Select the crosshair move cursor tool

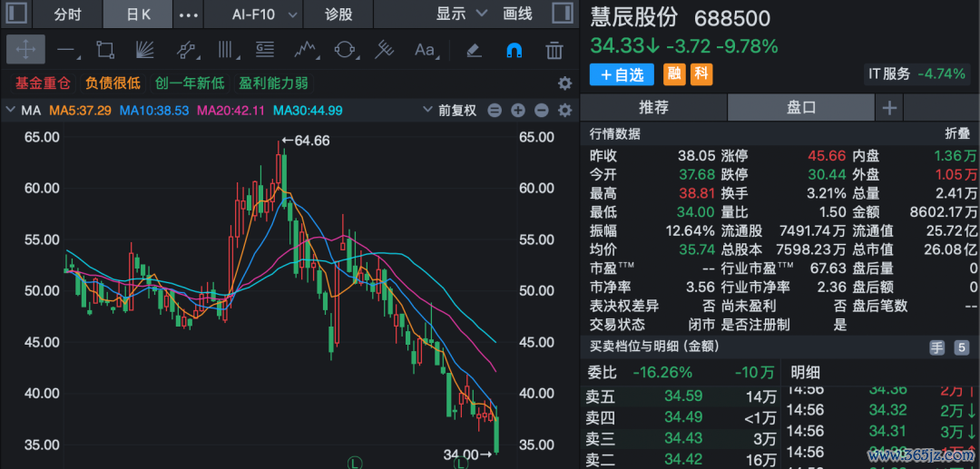25,49
